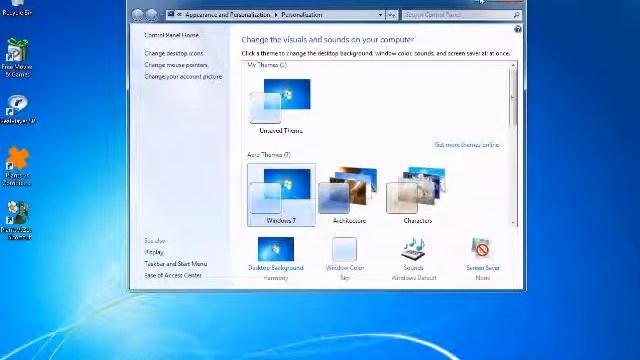Image resolution: width=640 pixels, height=360 pixels.
Task: Click Change mouse pointers link
Action: (x=176, y=65)
